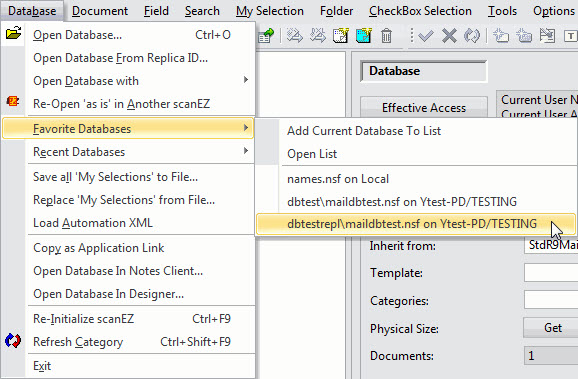Click into the Template input field
Viewport: 578px width, 379px height.
(x=551, y=272)
